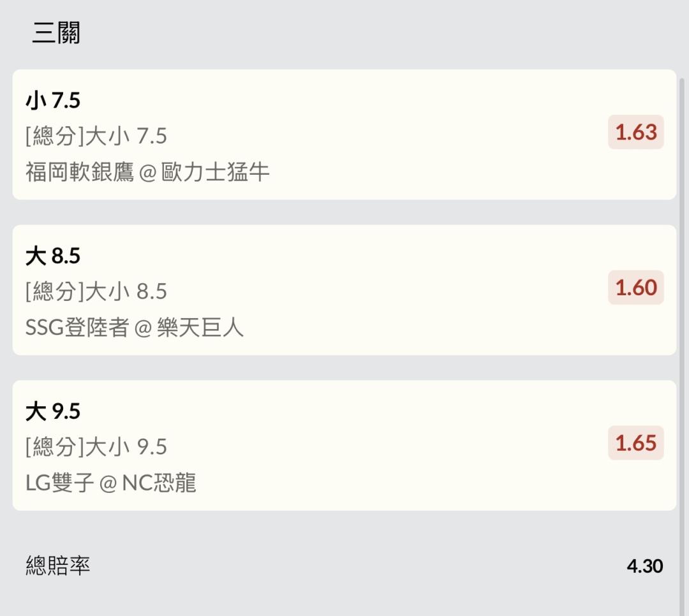Click the 福岡軟銀鷹 team name
Image resolution: width=689 pixels, height=616 pixels.
(x=80, y=172)
